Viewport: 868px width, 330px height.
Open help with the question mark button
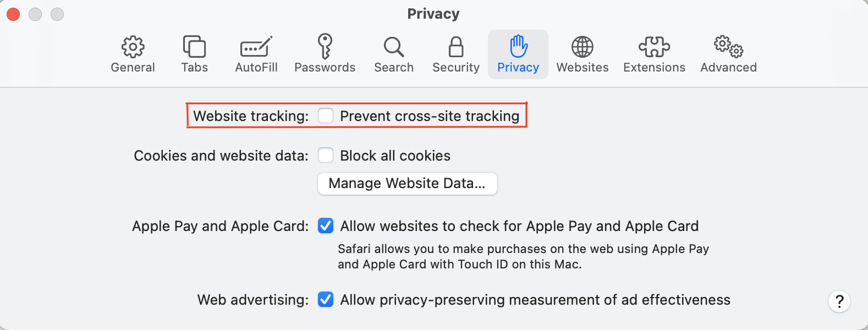tap(839, 301)
